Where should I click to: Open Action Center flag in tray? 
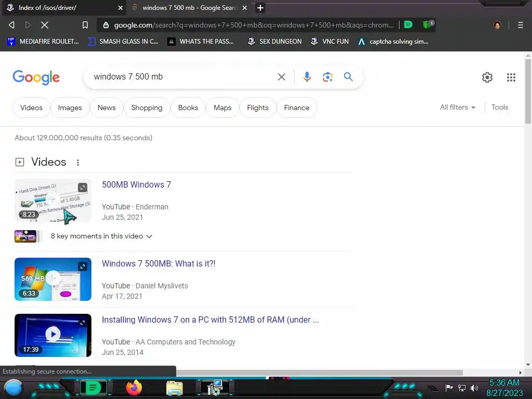click(449, 388)
